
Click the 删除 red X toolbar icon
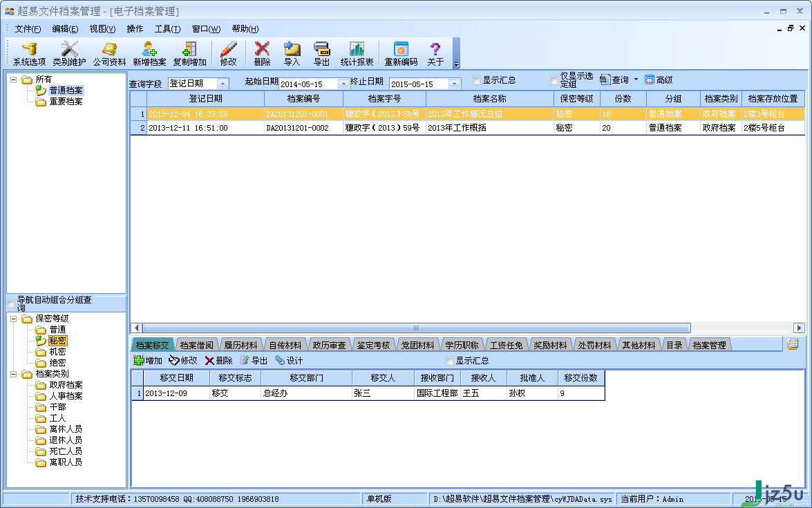coord(262,54)
